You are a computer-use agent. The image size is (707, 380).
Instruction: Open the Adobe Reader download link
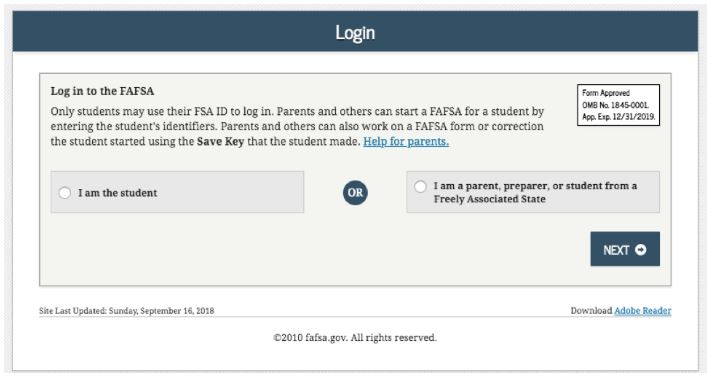pyautogui.click(x=643, y=311)
